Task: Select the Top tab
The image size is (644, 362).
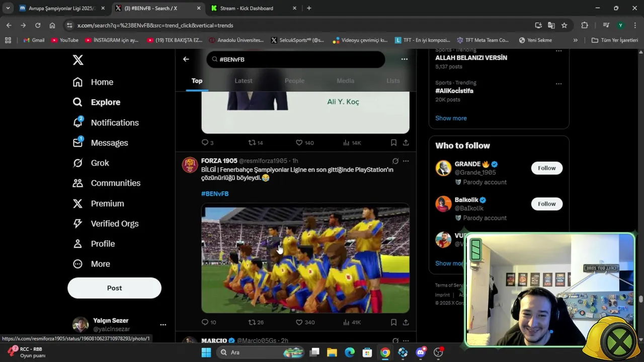Action: tap(197, 81)
